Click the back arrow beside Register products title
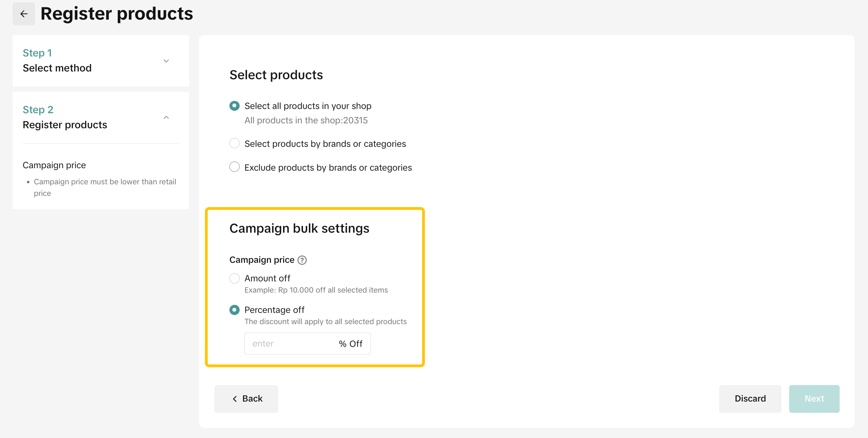This screenshot has width=868, height=438. pyautogui.click(x=24, y=14)
